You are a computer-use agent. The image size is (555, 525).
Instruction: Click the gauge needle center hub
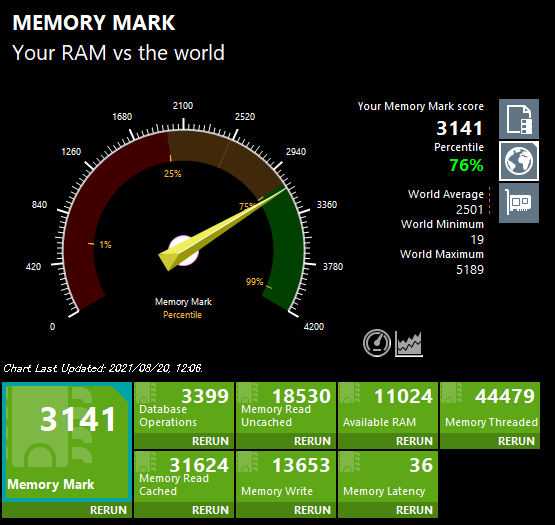(183, 251)
